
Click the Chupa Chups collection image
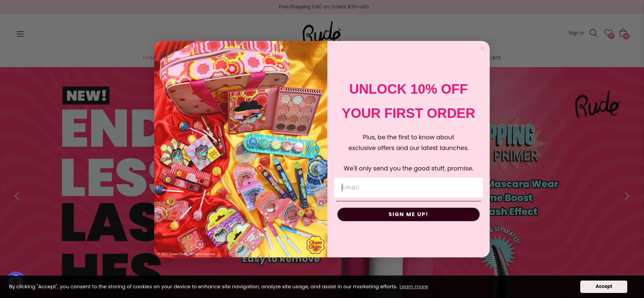click(x=241, y=149)
